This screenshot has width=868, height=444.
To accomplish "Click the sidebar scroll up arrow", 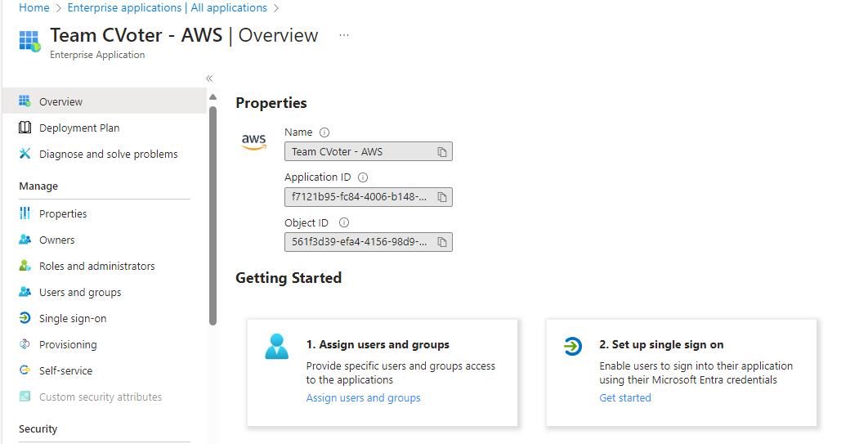I will 213,96.
